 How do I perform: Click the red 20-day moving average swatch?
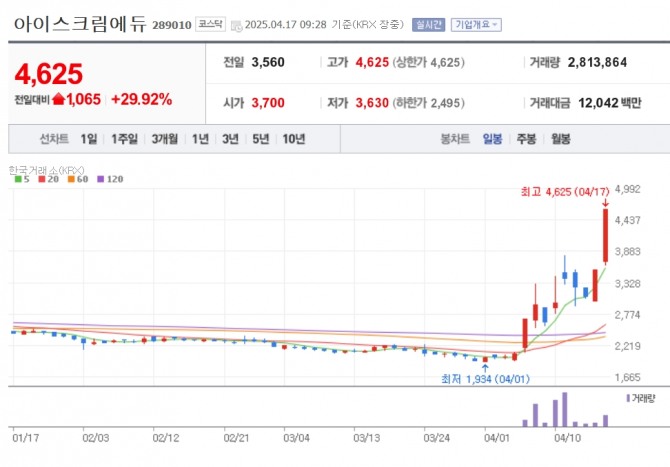tap(42, 179)
